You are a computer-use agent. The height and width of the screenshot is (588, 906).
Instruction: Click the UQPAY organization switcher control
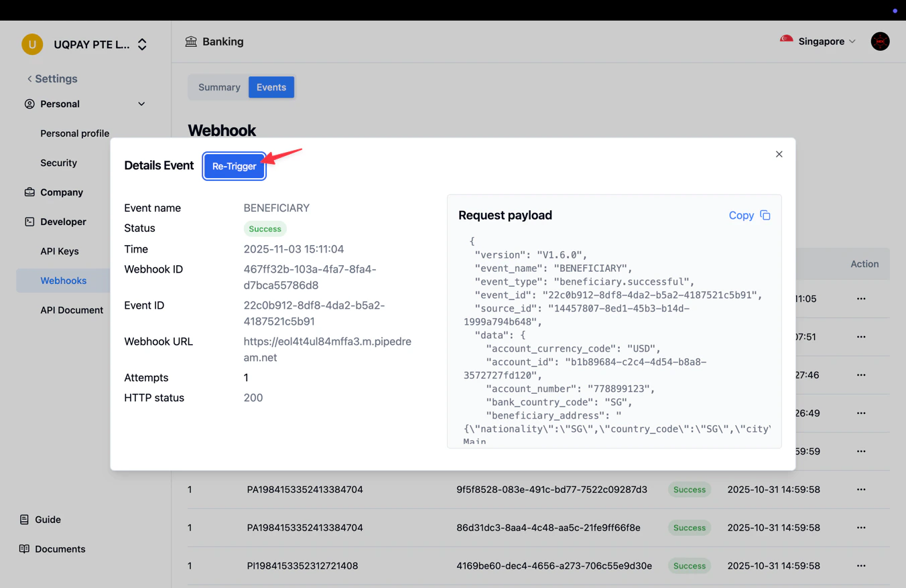point(142,44)
